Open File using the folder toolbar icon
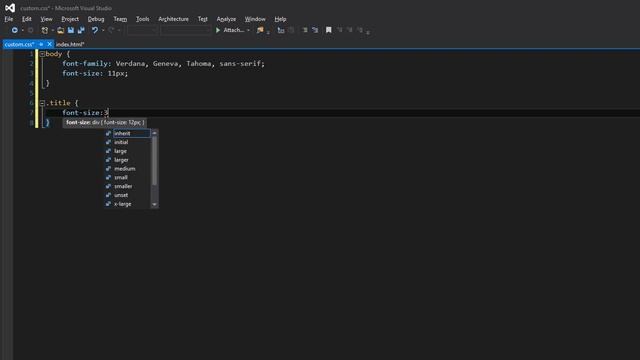Screen dimensions: 640x360 pos(60,30)
